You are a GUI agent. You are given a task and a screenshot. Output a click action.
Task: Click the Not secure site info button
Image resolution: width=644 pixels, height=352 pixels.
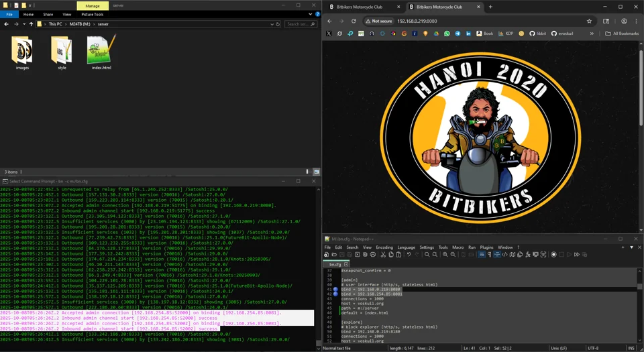(378, 21)
